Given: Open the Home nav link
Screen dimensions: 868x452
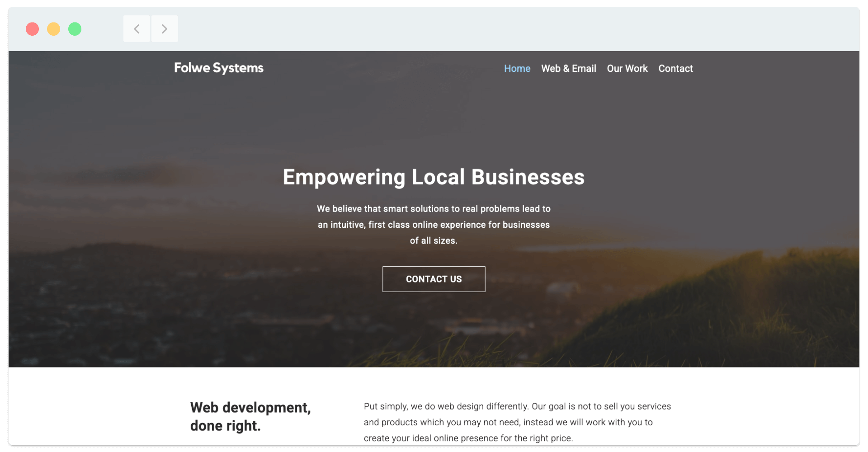Looking at the screenshot, I should pos(517,68).
